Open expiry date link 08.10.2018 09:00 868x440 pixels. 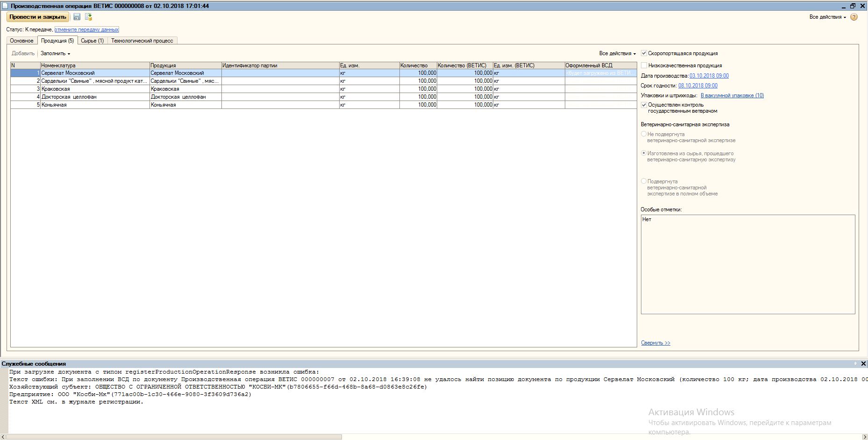(698, 86)
